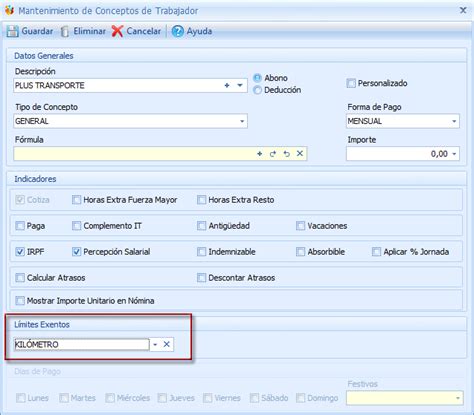Enable the Personalizado checkbox
Screen dimensions: 474x415
click(351, 83)
